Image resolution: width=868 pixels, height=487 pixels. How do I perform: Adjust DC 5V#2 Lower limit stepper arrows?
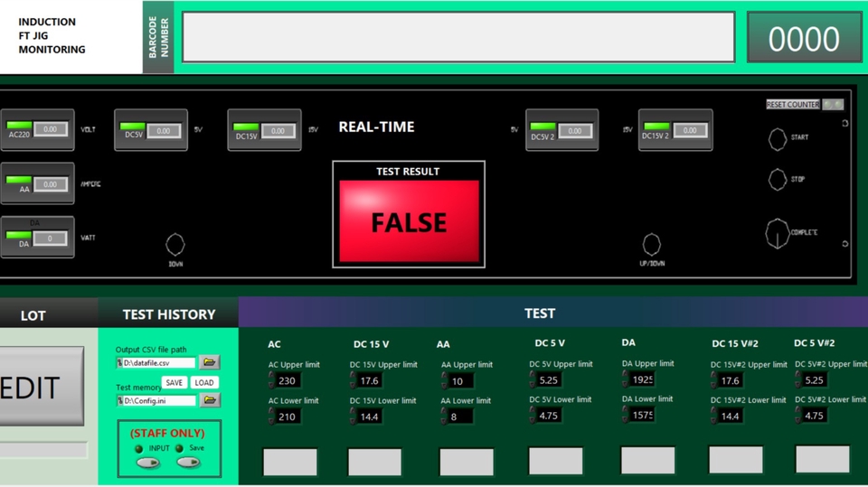tap(797, 415)
